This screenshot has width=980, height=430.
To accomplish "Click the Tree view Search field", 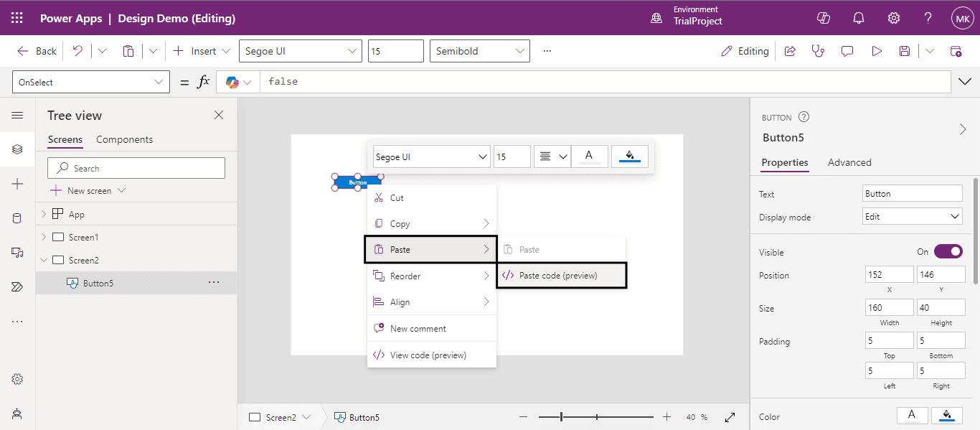I will point(136,168).
